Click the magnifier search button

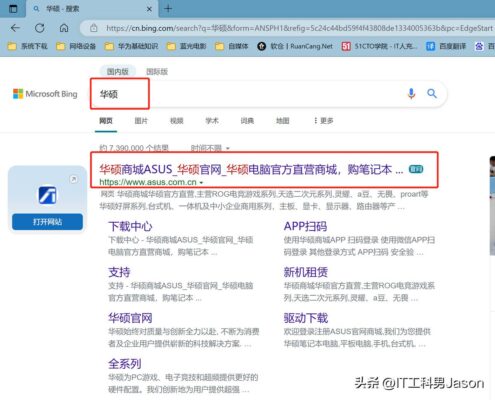coord(432,94)
